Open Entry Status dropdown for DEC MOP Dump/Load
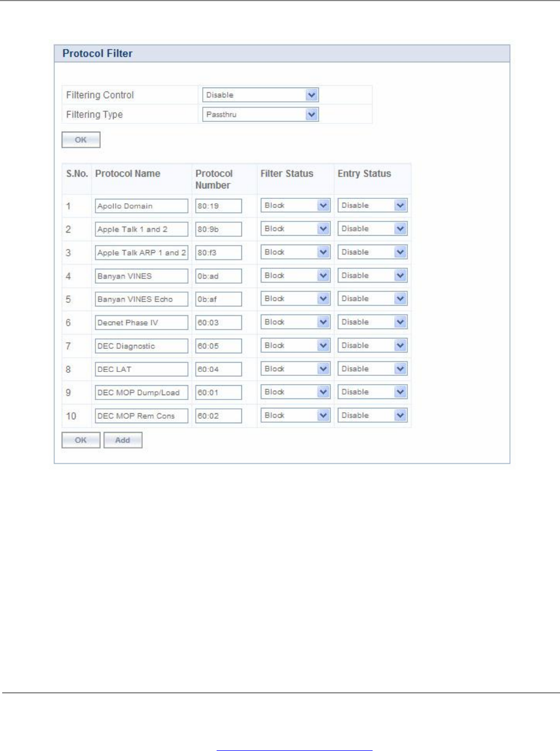This screenshot has height=751, width=560. [373, 392]
